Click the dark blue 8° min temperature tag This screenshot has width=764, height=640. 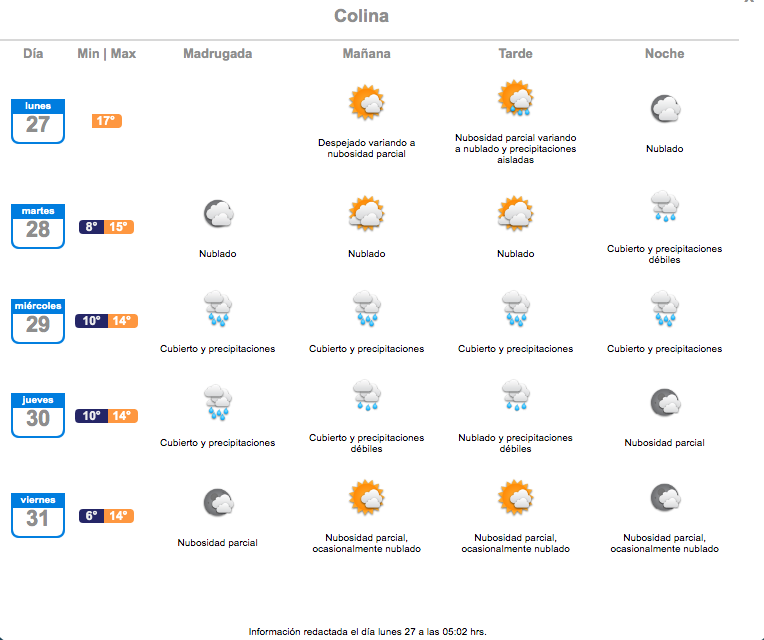coord(92,226)
